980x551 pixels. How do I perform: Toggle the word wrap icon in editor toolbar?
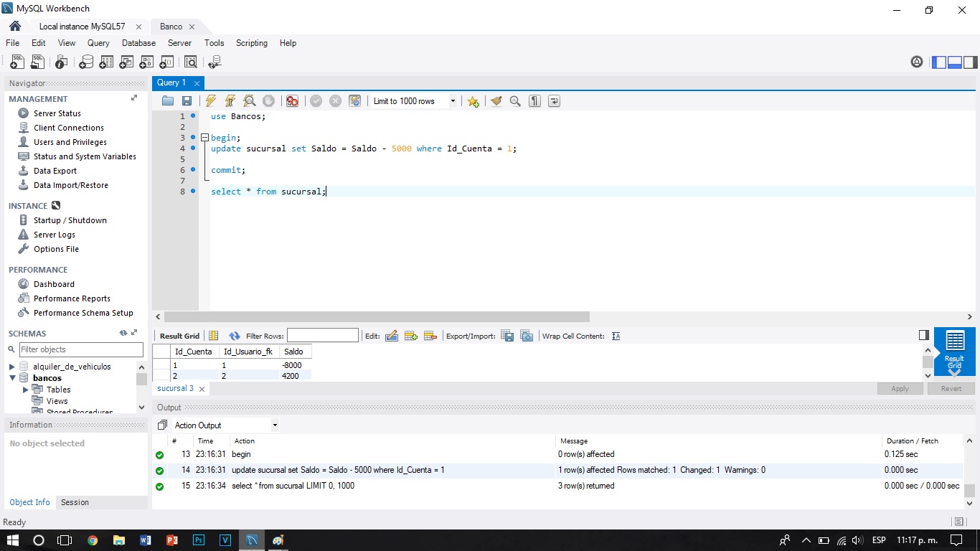(553, 100)
